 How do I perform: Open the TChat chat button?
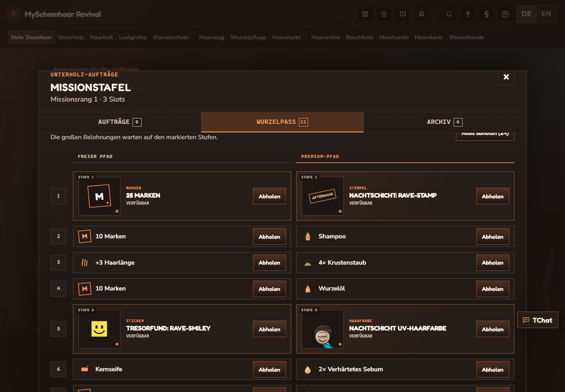(x=538, y=320)
